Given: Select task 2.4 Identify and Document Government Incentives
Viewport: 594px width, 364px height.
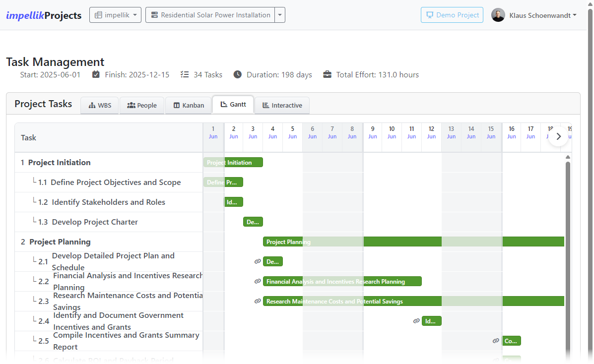Looking at the screenshot, I should [109, 321].
